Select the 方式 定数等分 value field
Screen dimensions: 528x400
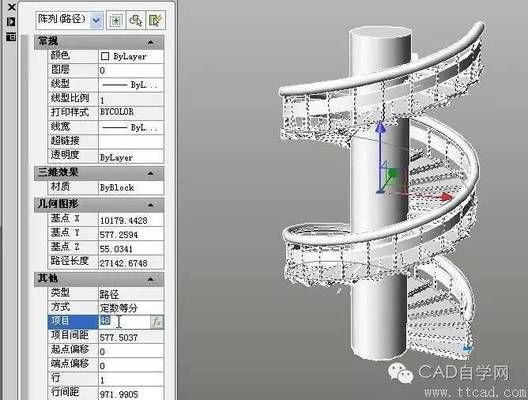tap(131, 307)
